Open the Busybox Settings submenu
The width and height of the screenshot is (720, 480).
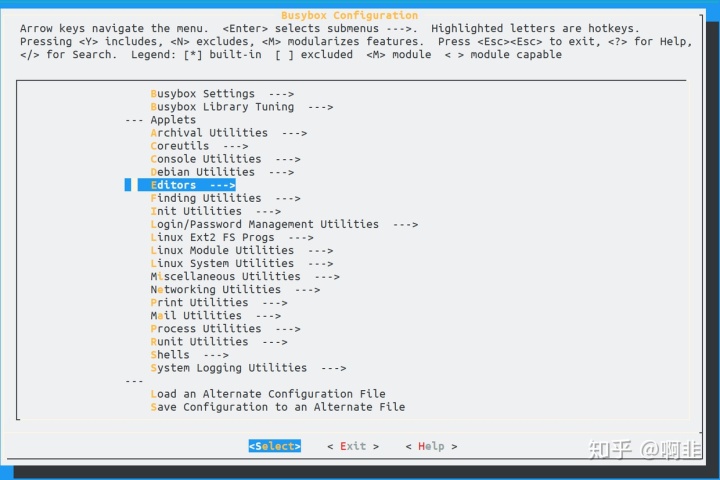tap(222, 94)
